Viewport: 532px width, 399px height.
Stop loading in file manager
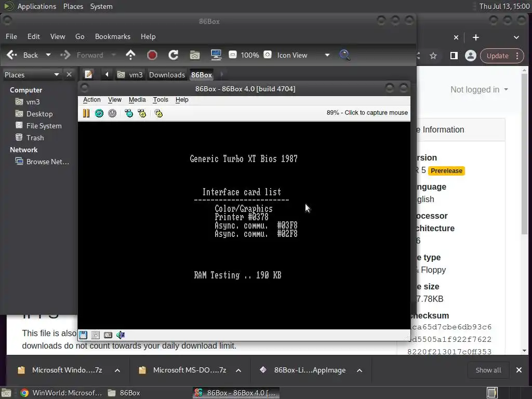pyautogui.click(x=152, y=55)
